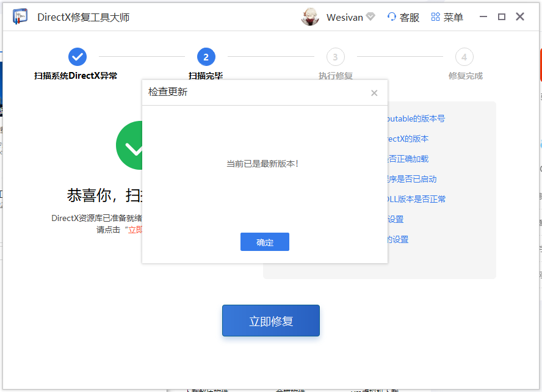542x392 pixels.
Task: Select the 执行修复 step label
Action: click(x=335, y=76)
